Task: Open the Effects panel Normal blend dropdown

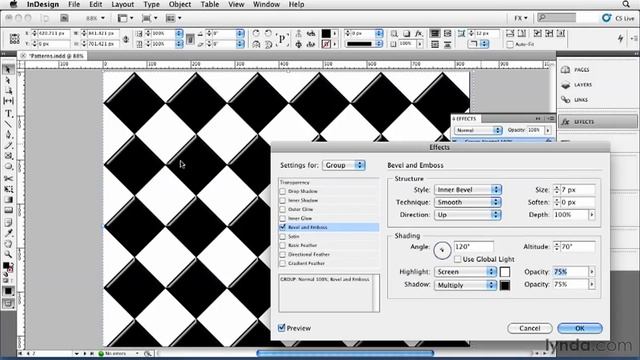Action: click(478, 130)
